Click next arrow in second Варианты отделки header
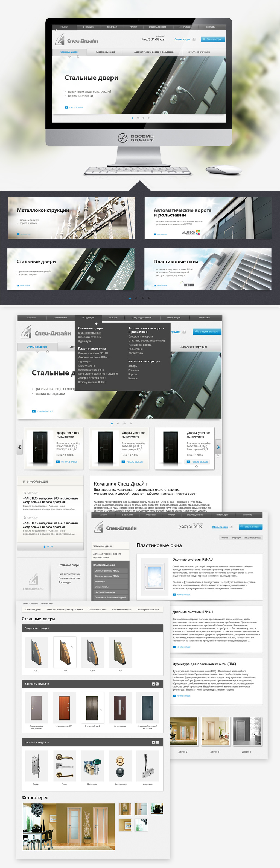Image resolution: width=280 pixels, height=868 pixels. point(157,742)
